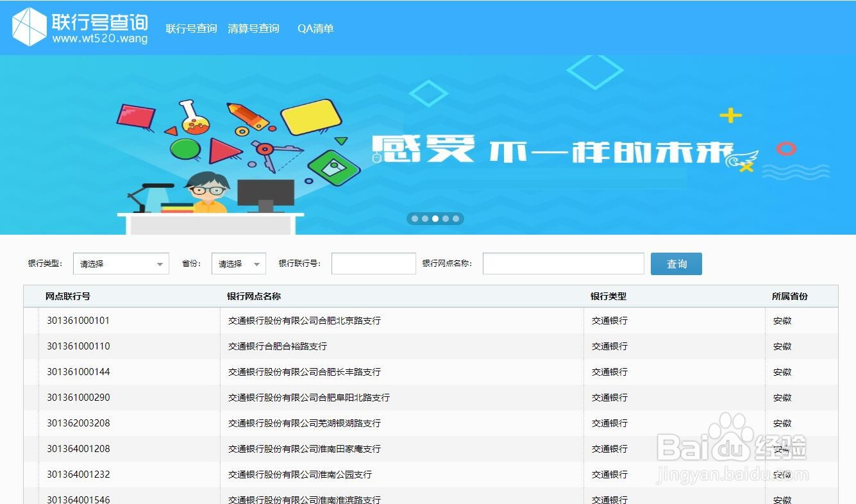Click the 银行联行号 input field
856x504 pixels.
pos(373,264)
